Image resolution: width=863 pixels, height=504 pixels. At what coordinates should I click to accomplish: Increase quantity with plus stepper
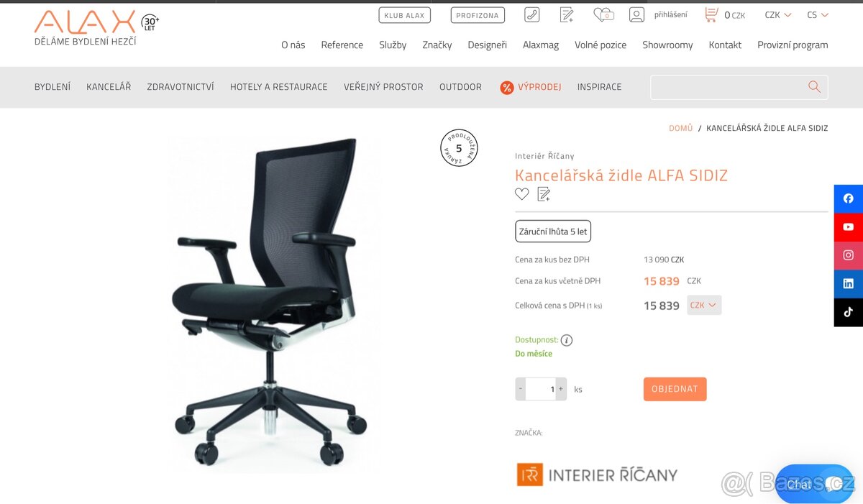pos(561,389)
